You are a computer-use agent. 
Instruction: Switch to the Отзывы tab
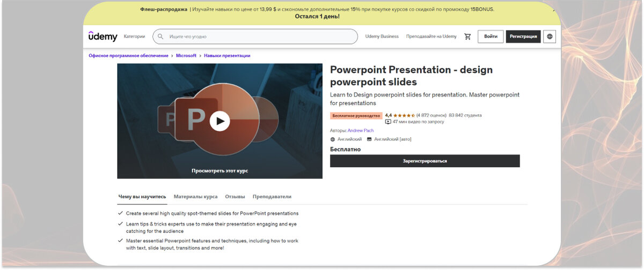[235, 197]
